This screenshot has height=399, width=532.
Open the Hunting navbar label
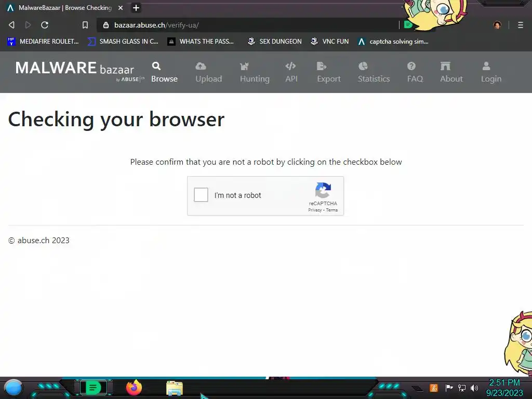[255, 79]
